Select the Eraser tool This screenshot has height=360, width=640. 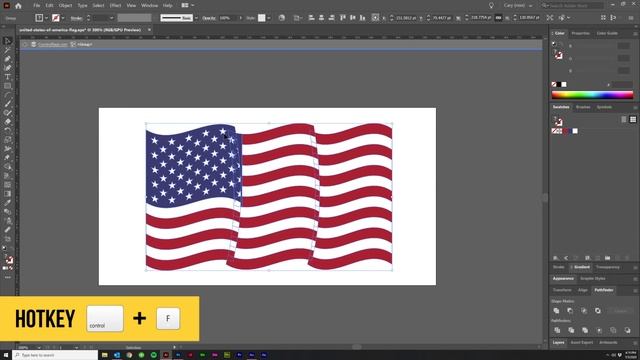7,122
